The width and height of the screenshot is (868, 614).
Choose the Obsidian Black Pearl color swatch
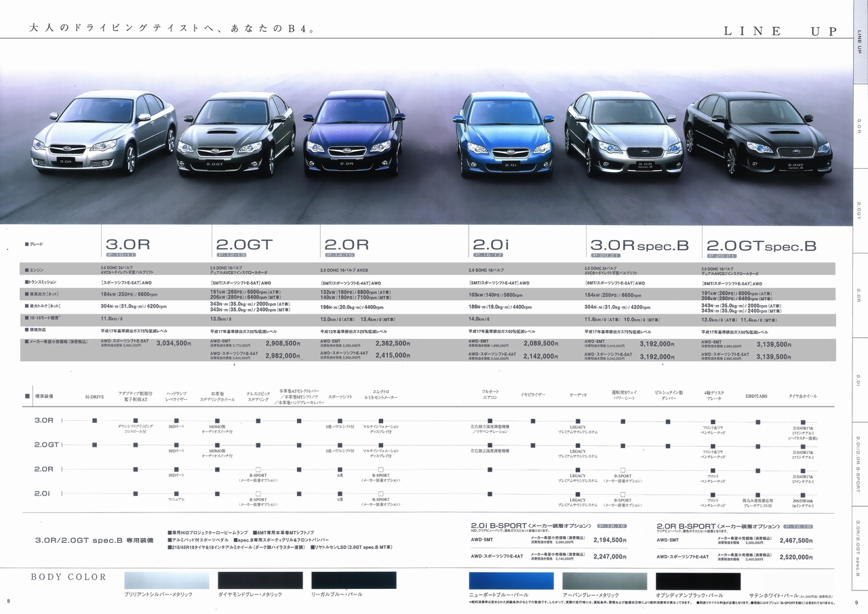698,580
